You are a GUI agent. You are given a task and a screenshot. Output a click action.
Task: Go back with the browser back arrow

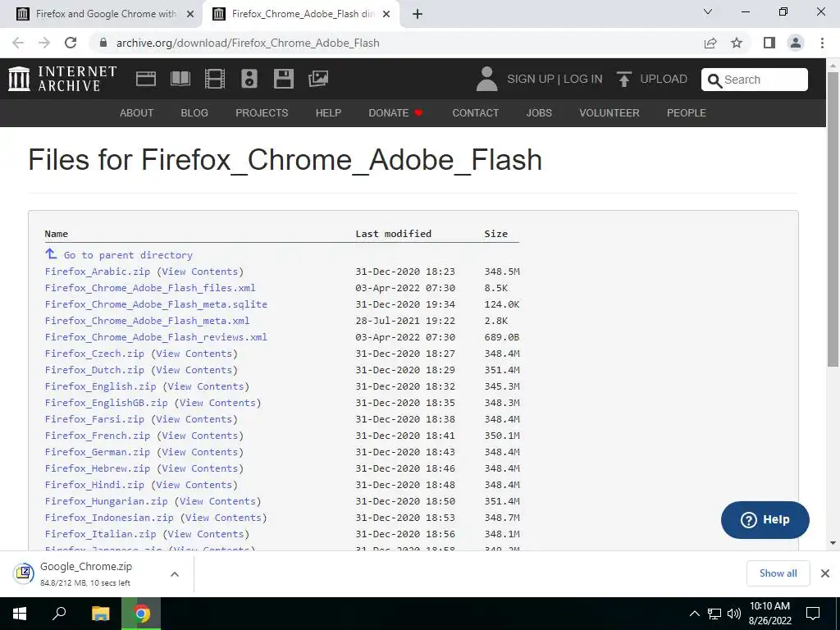pyautogui.click(x=18, y=43)
